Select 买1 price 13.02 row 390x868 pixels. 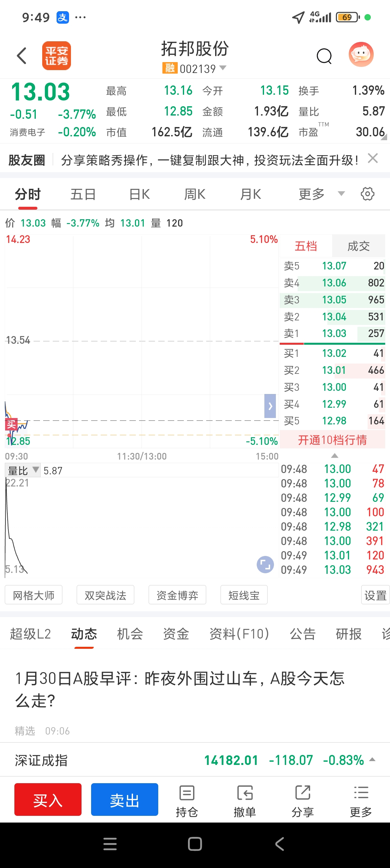coord(332,353)
